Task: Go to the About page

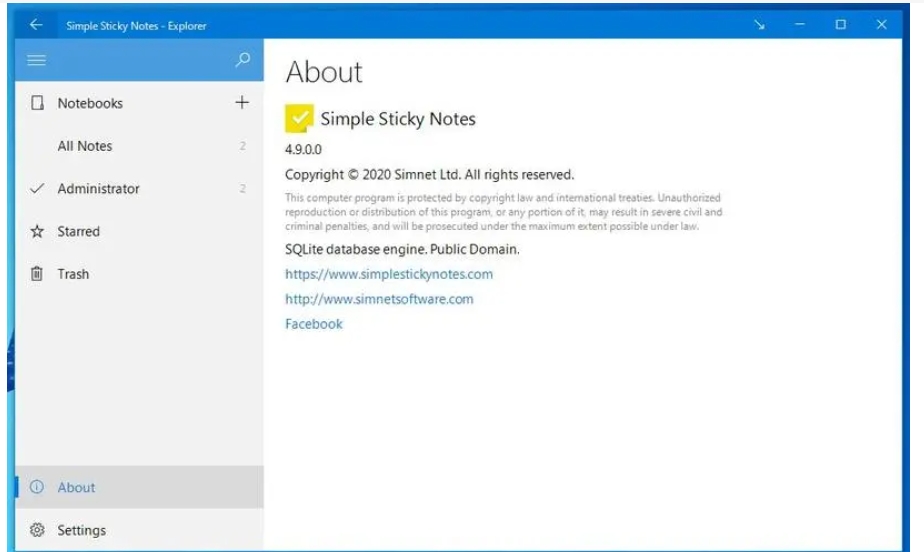Action: point(140,487)
